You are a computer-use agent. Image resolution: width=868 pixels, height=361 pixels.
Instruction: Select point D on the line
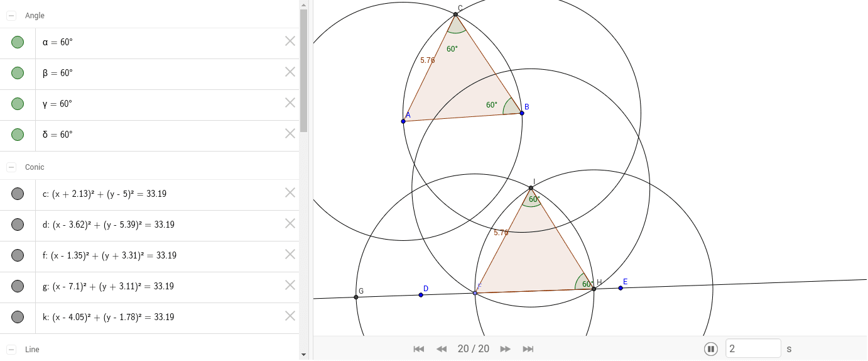coord(421,295)
